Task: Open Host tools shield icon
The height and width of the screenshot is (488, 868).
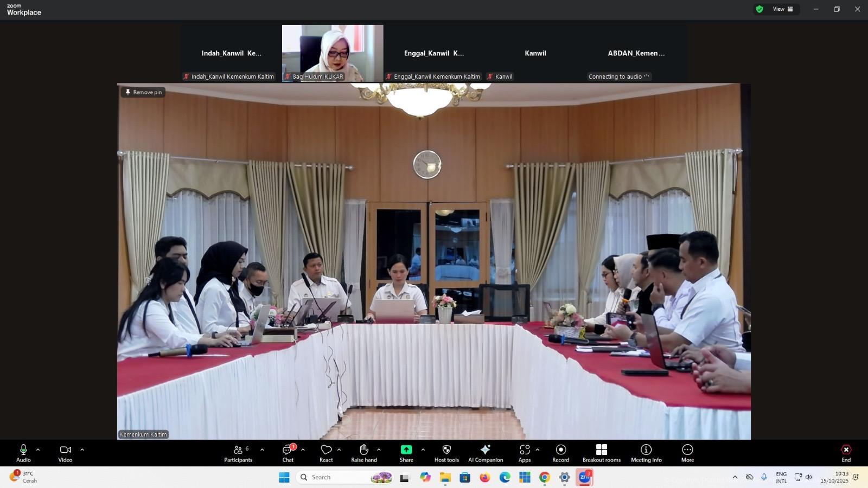Action: (x=446, y=453)
